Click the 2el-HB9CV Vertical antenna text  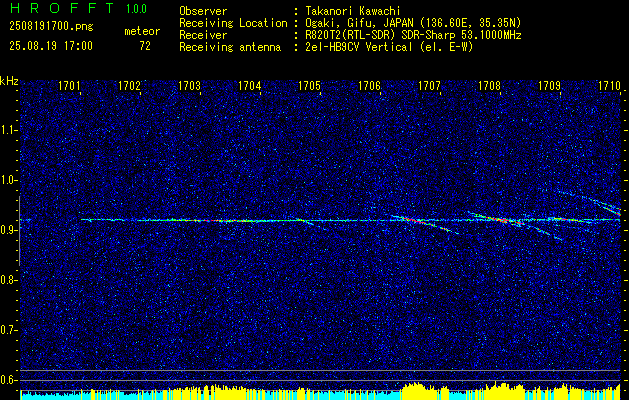390,47
